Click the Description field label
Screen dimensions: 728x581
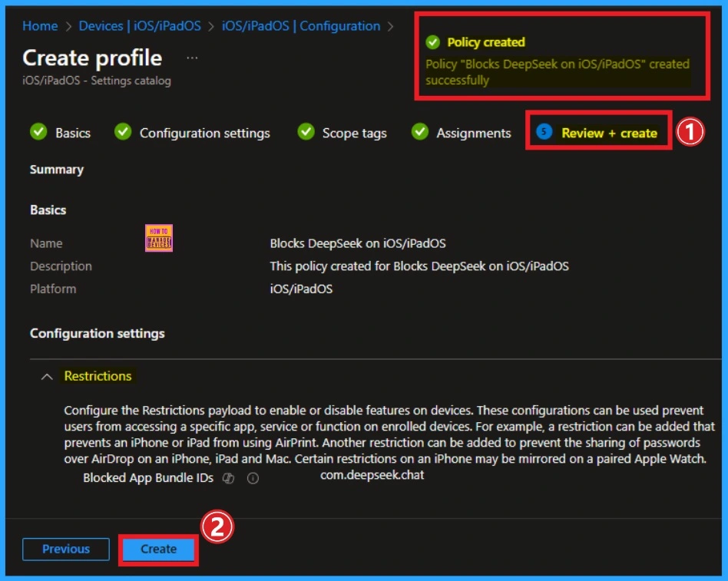(61, 266)
